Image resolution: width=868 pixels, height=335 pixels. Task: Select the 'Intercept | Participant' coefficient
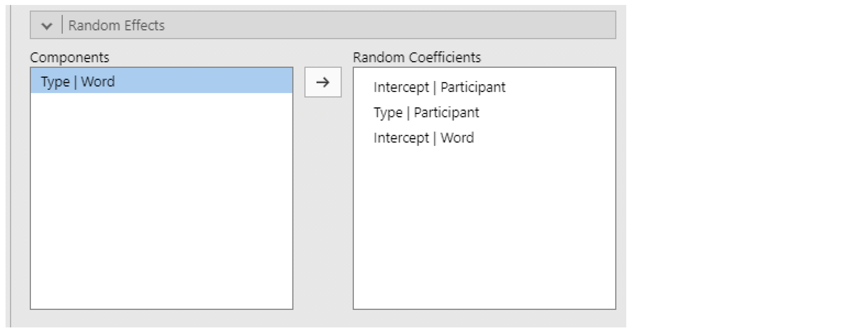pos(439,87)
